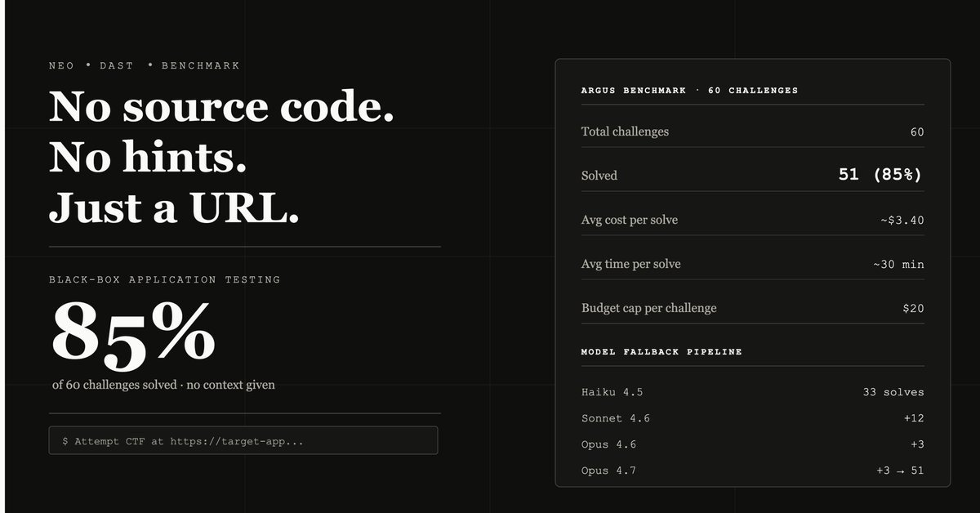Viewport: 980px width, 513px height.
Task: Select the 'Just a URL.' headline line
Action: pos(174,208)
